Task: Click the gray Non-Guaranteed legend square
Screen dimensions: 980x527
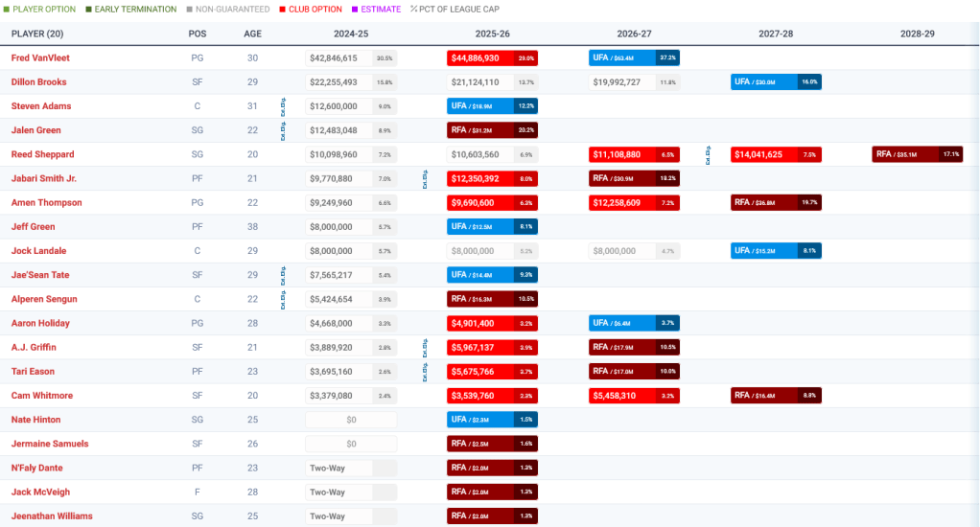Action: [188, 10]
